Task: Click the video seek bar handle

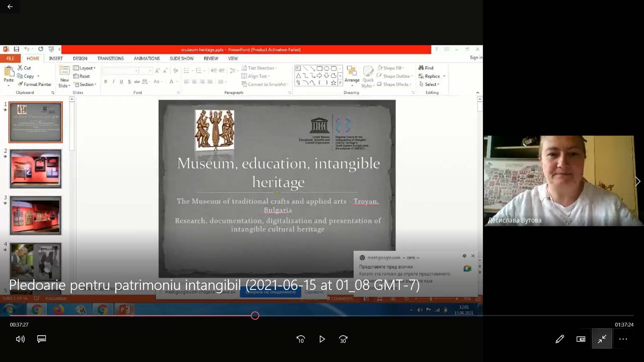Action: (255, 315)
